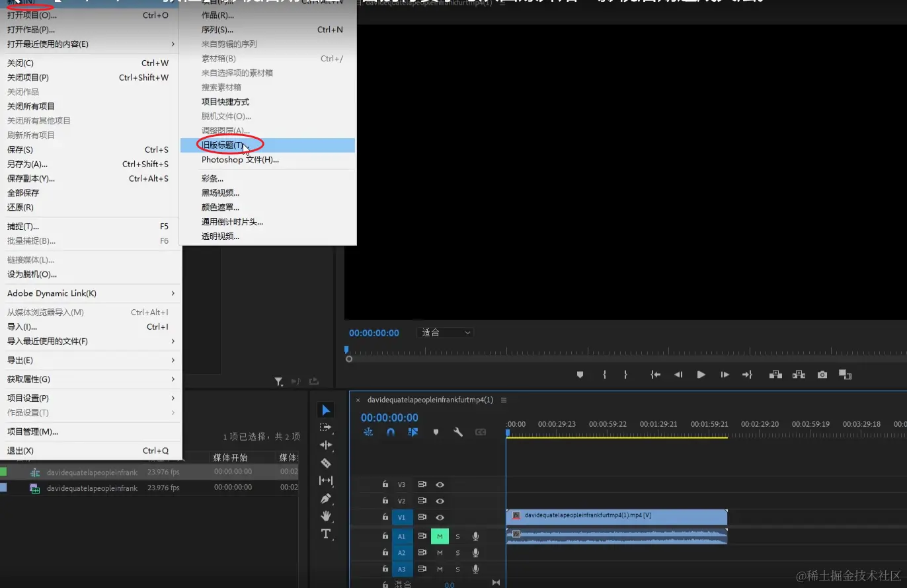
Task: Open the timeline panel hamburger menu
Action: [x=504, y=400]
